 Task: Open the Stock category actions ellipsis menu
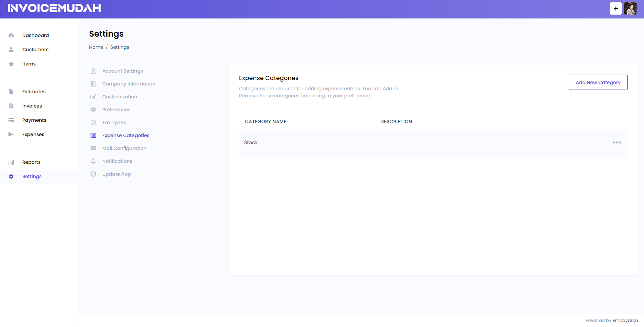tap(617, 142)
